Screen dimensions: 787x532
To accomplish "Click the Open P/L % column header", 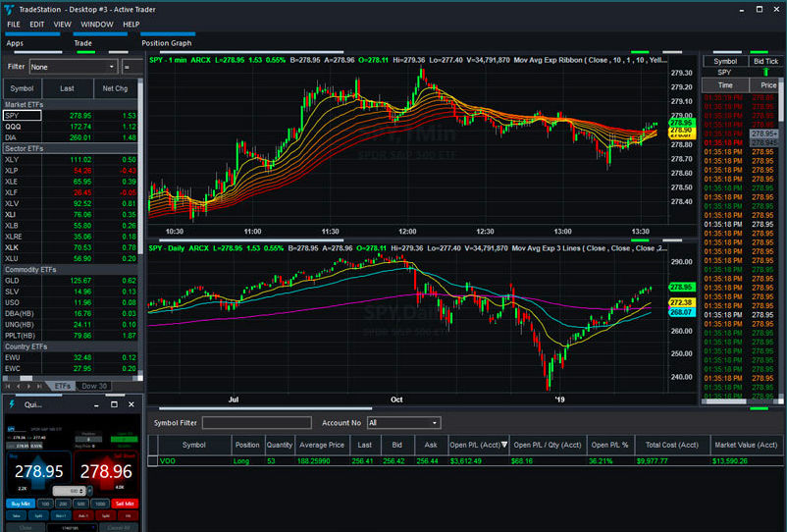I will [609, 445].
